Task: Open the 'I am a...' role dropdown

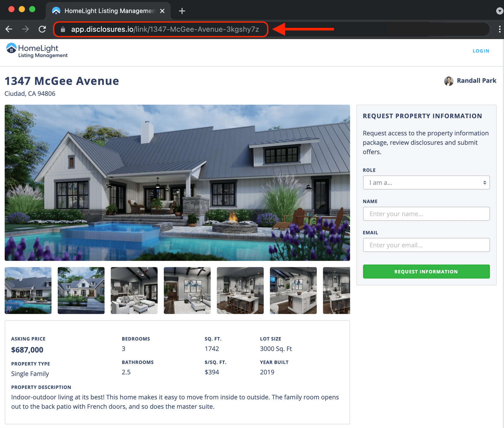Action: [x=426, y=182]
